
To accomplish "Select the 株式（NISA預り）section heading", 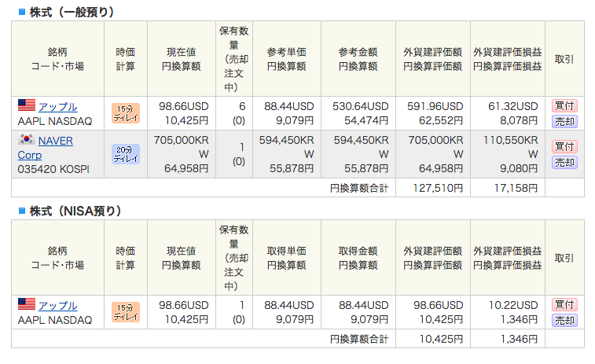I will point(75,211).
